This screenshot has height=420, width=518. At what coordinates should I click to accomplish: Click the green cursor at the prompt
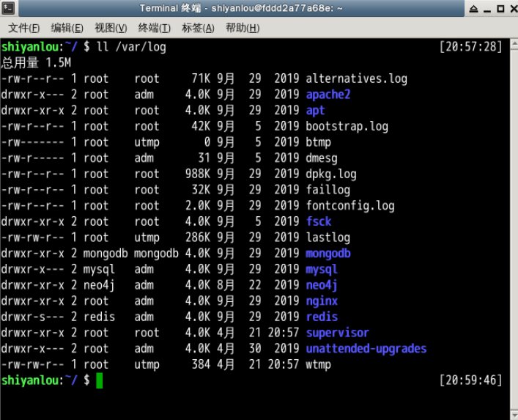click(100, 380)
